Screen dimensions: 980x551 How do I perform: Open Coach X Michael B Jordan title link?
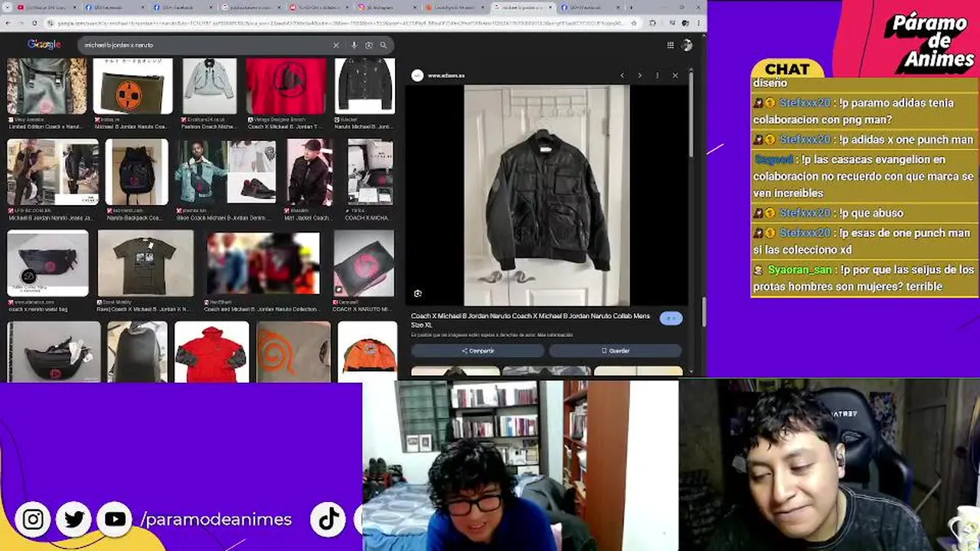click(x=530, y=320)
